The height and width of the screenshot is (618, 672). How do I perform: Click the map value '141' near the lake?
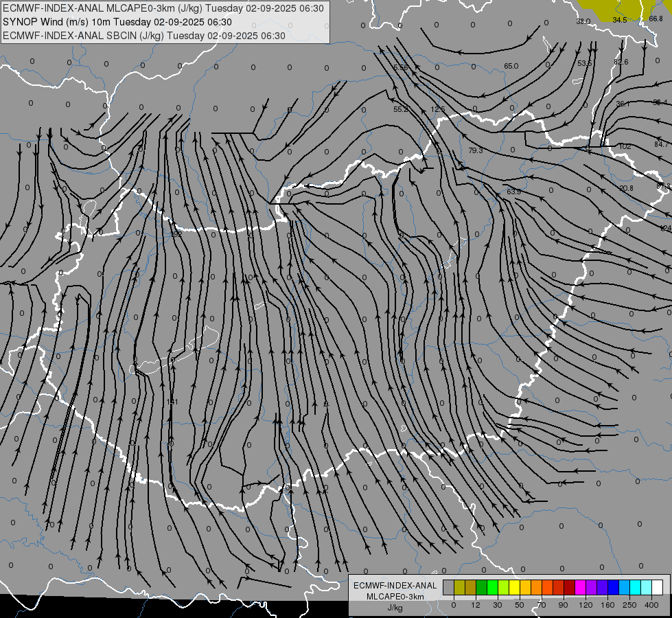(x=172, y=402)
